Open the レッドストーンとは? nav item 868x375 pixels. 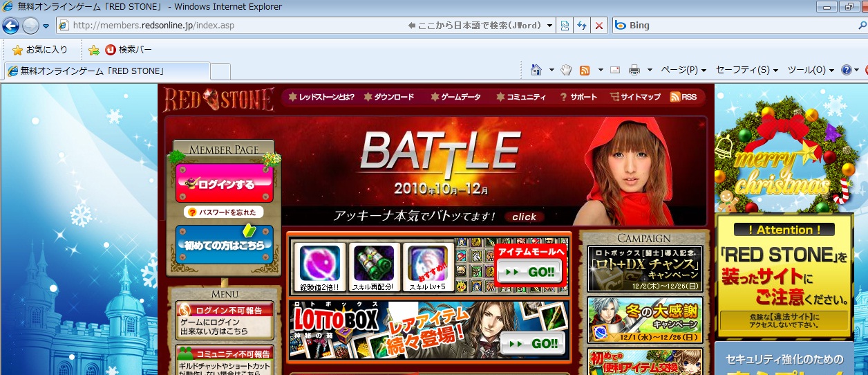[x=321, y=98]
